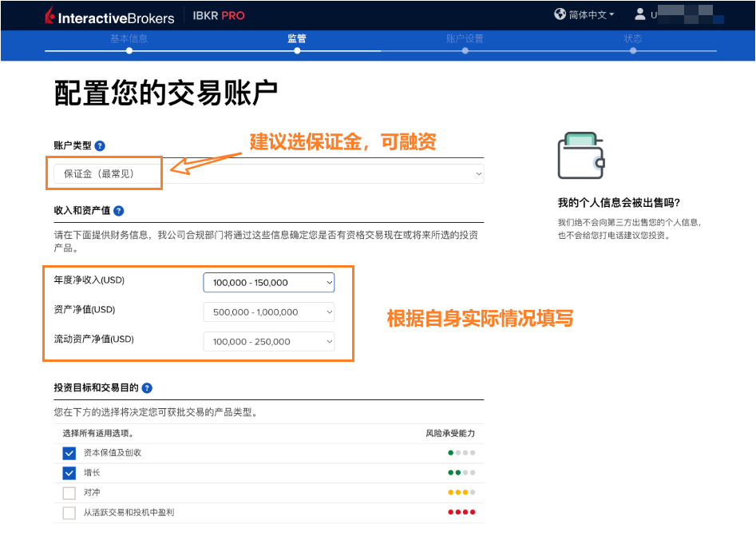The image size is (756, 540).
Task: Uncheck the 资本保值及创收 checkbox
Action: click(69, 453)
